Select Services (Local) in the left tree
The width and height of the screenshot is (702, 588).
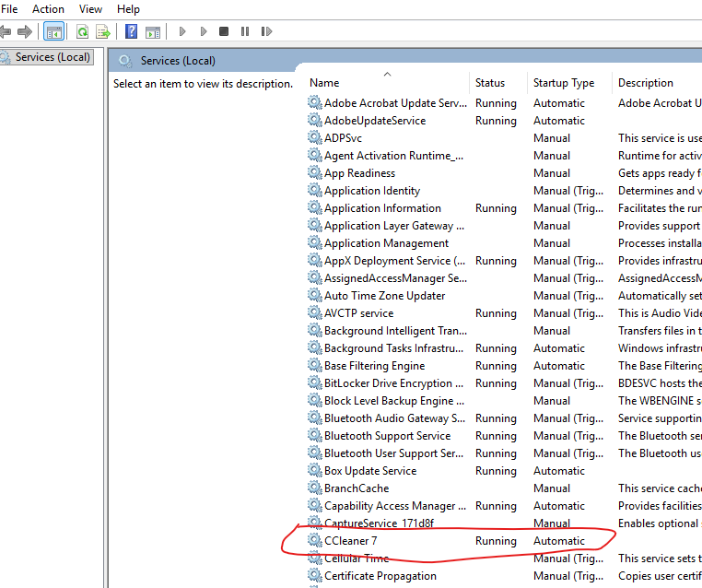click(x=53, y=57)
